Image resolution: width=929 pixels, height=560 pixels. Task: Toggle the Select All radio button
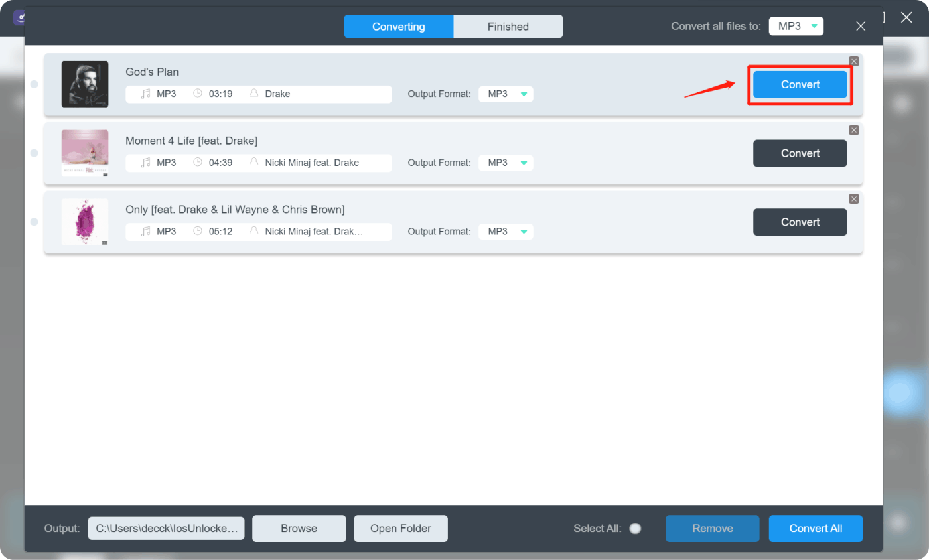click(x=635, y=529)
